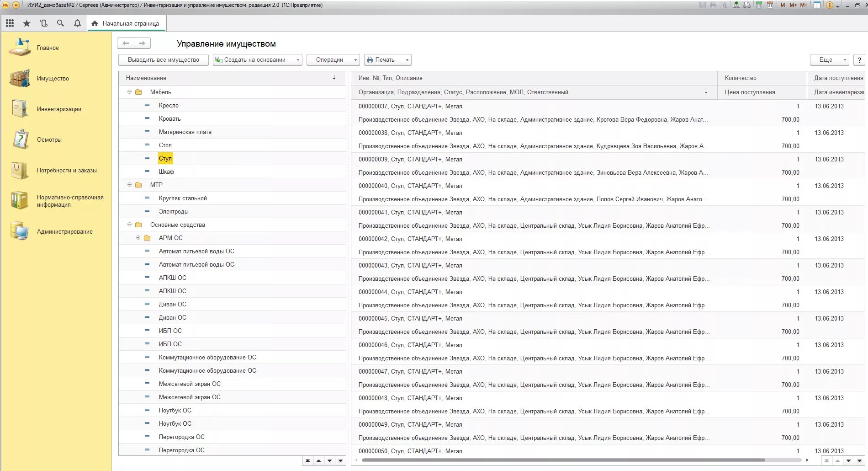The image size is (868, 471).
Task: Jump to last row in right table
Action: 859,461
